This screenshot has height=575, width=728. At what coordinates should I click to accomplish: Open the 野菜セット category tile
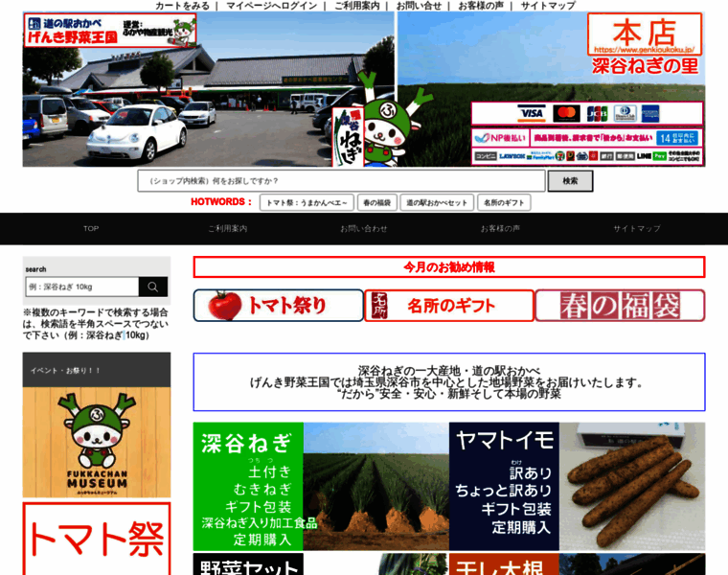[x=321, y=563]
